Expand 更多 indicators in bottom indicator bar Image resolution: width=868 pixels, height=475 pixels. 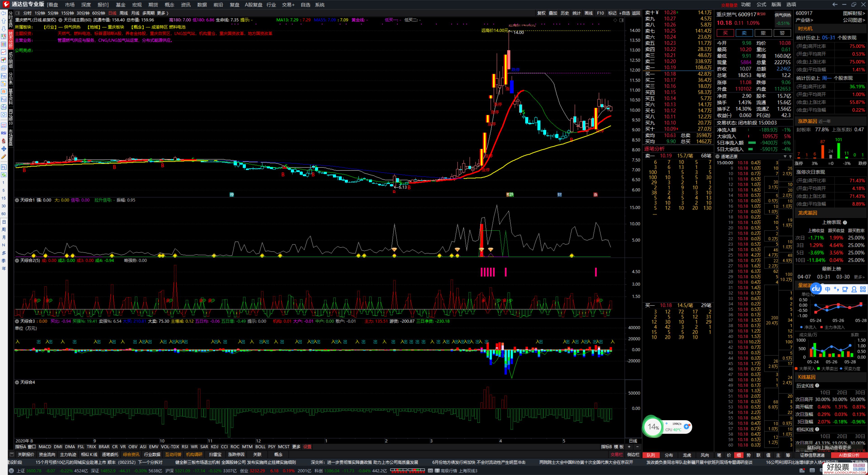click(296, 447)
